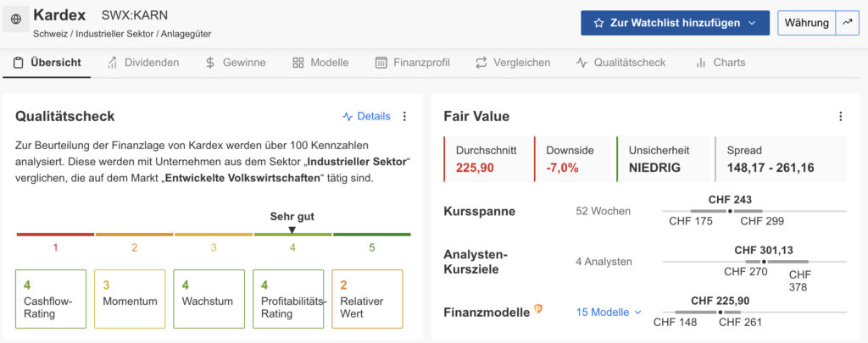Expand the Zur Watchlist hinzufügen dropdown arrow
Screen dimensions: 868x343
point(752,23)
